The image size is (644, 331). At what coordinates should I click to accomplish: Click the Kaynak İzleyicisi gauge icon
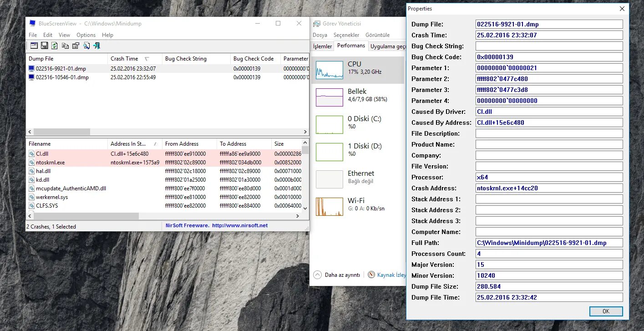(371, 275)
